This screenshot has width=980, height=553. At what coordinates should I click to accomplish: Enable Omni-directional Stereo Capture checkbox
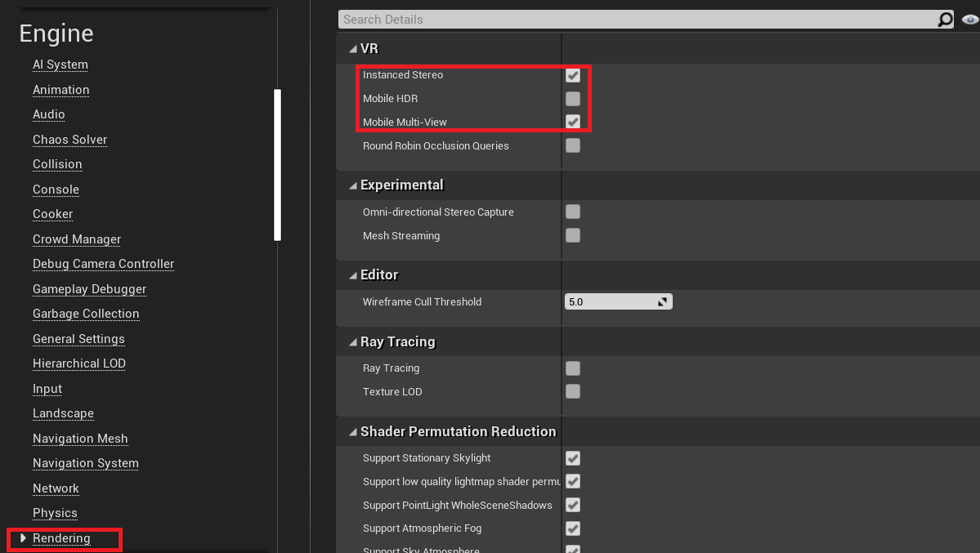[x=572, y=212]
